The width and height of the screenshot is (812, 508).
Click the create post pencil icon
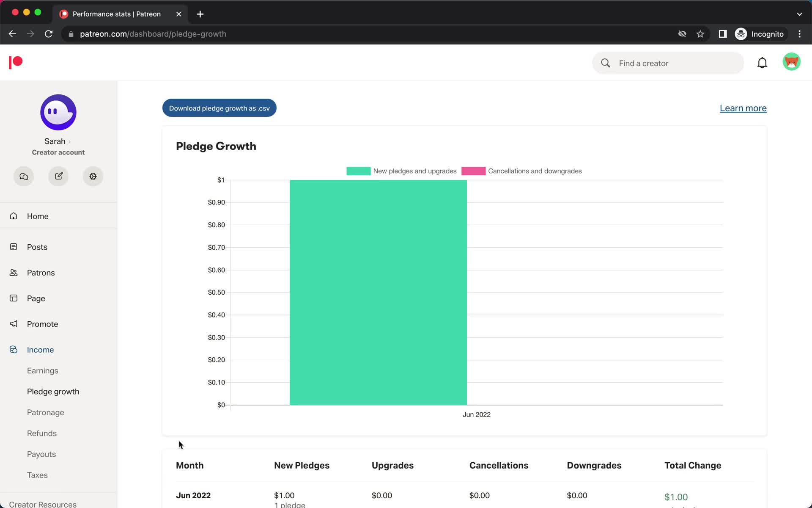coord(58,176)
